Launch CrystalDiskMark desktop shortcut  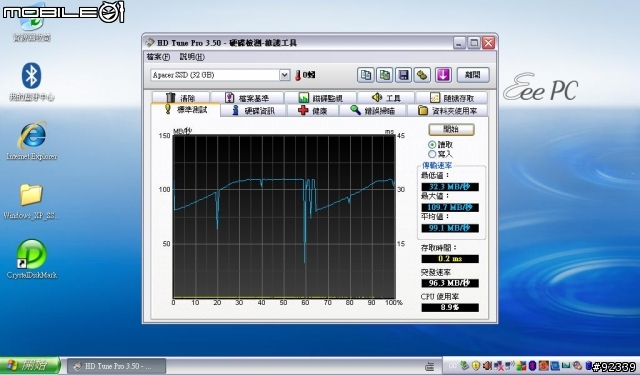[31, 254]
